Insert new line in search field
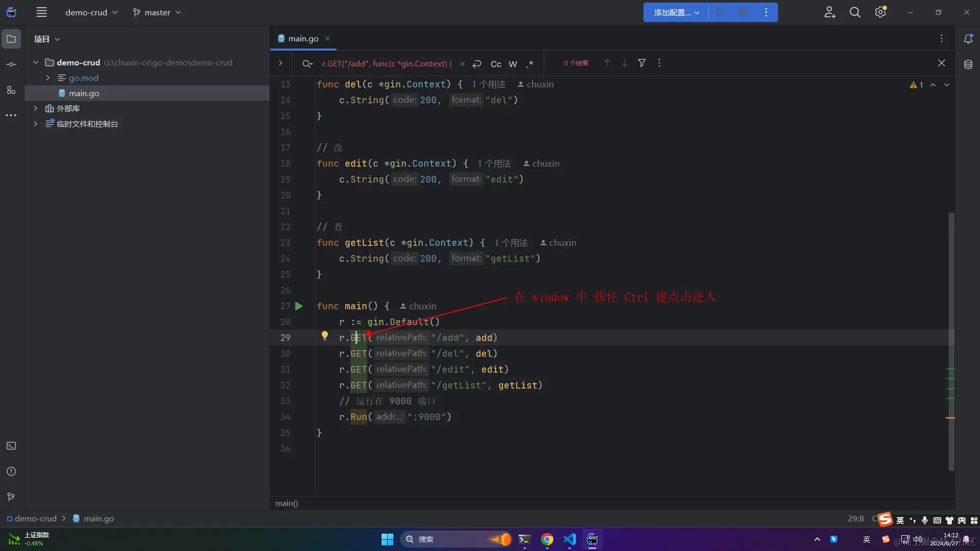The image size is (980, 551). (x=477, y=63)
